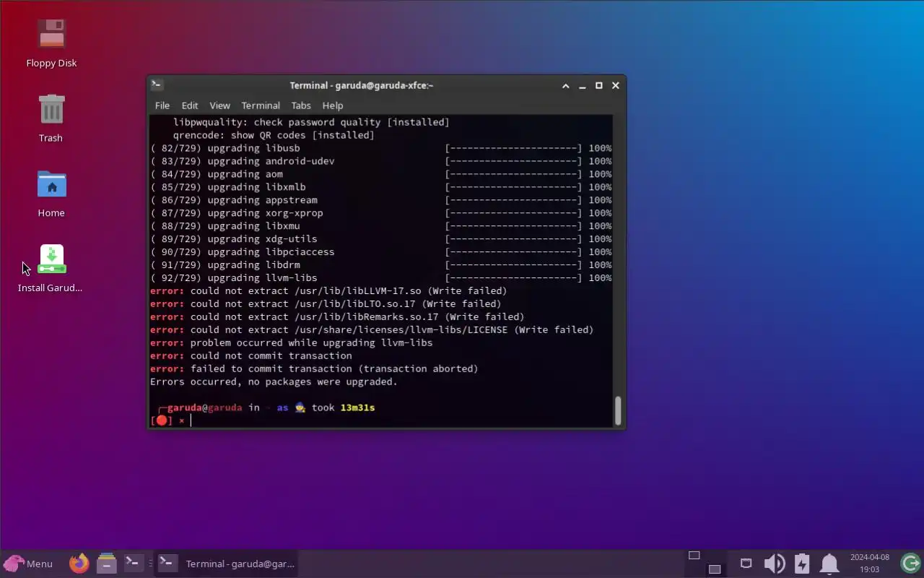Click the 'upgrading libpciaccess' line

point(380,252)
